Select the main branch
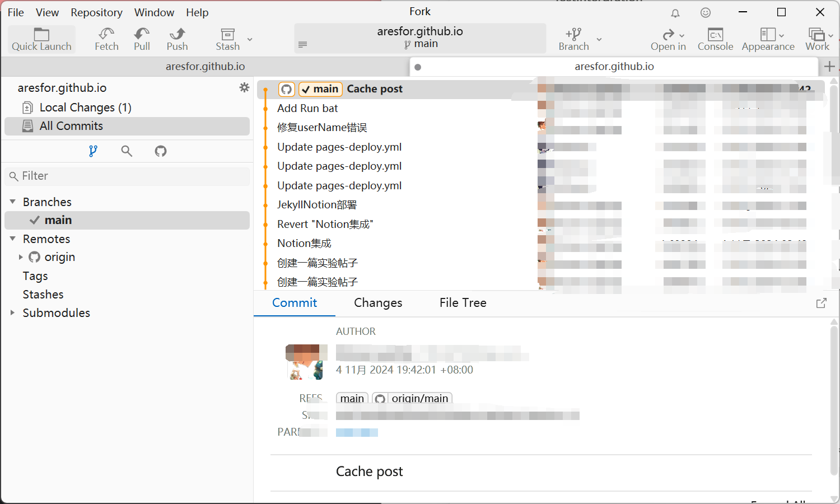Screen dimensions: 840x504 (x=127, y=220)
